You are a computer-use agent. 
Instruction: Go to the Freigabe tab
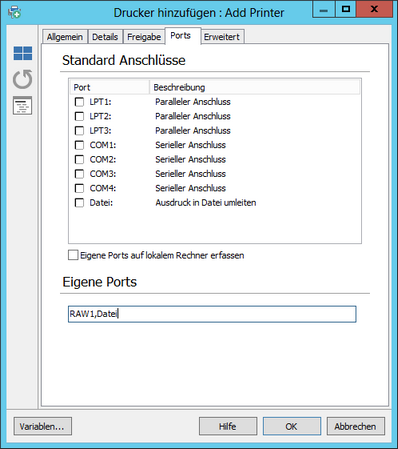pyautogui.click(x=144, y=37)
